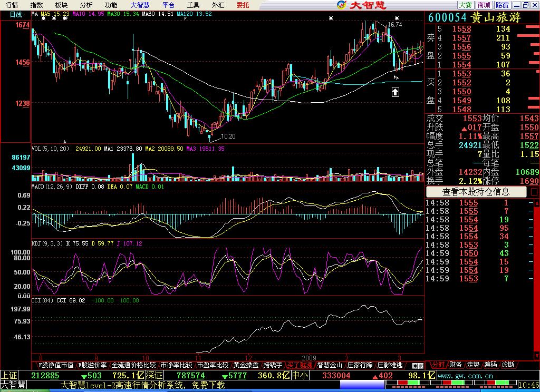Click the 买盘 level 1 price 1553
Viewport: 540px width, 392px height.
pyautogui.click(x=461, y=74)
